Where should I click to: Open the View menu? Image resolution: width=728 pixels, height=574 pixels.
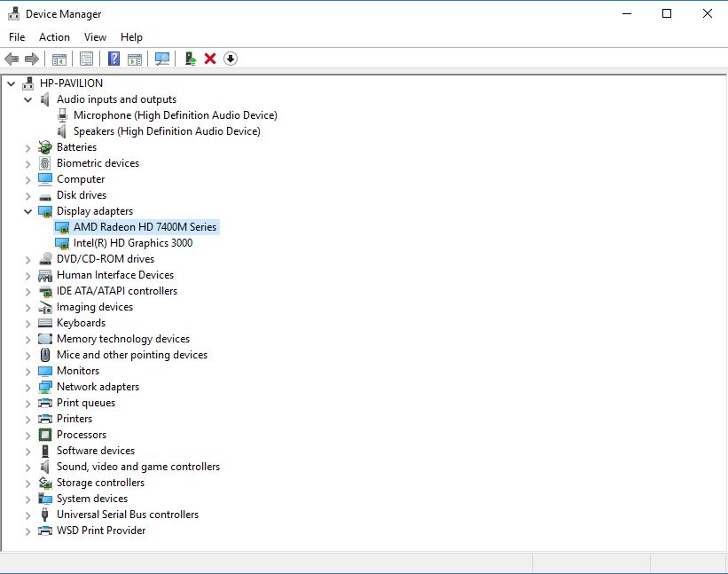pyautogui.click(x=95, y=37)
